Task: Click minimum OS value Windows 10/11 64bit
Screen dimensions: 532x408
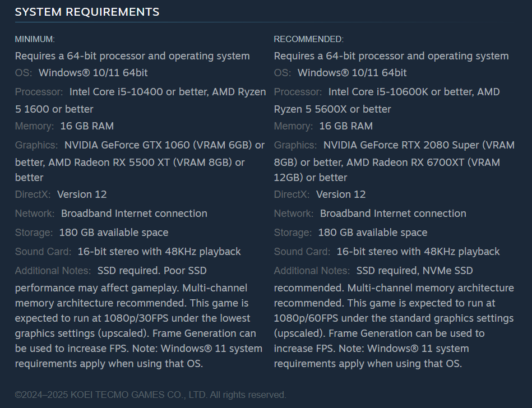Action: tap(93, 73)
